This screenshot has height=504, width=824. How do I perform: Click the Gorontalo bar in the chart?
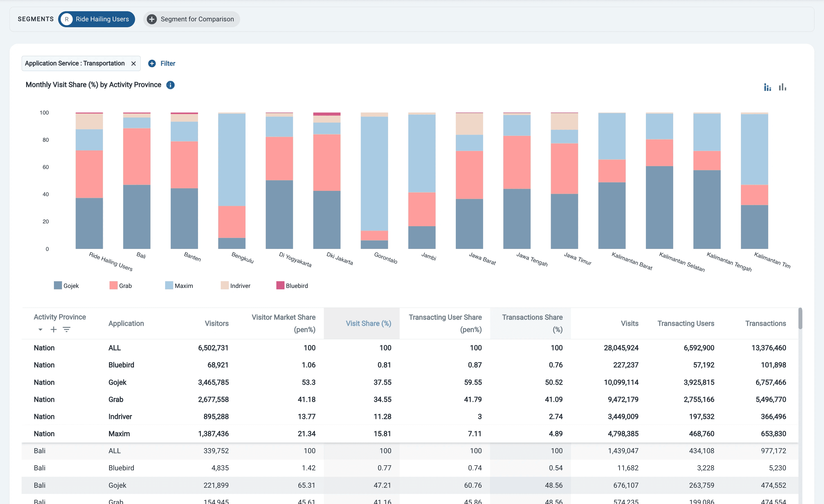click(374, 180)
